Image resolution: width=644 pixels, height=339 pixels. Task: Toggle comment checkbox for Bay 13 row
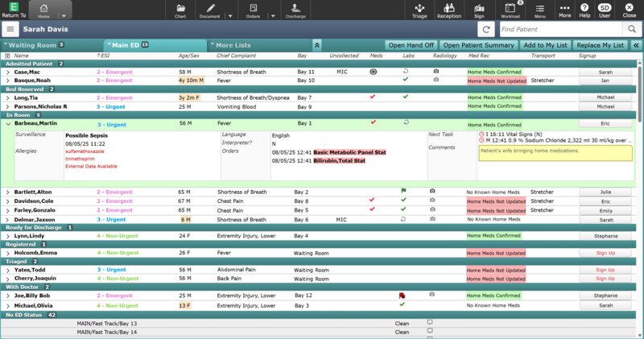click(430, 323)
